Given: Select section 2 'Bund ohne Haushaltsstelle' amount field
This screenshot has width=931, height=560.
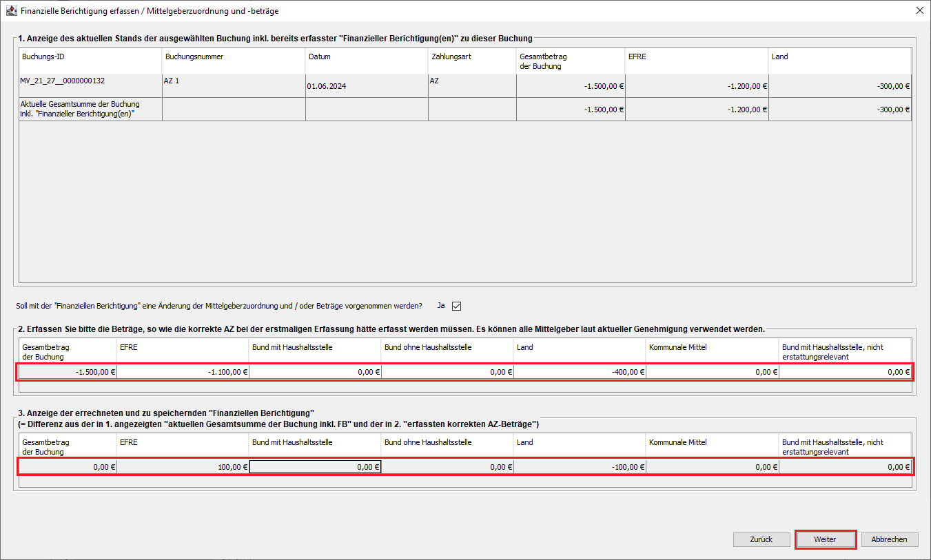Looking at the screenshot, I should click(447, 372).
